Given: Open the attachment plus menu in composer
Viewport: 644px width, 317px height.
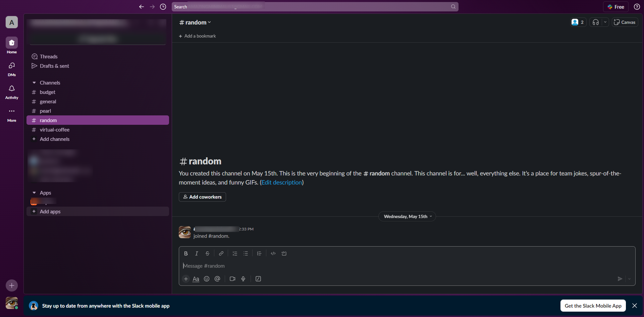Looking at the screenshot, I should [186, 279].
